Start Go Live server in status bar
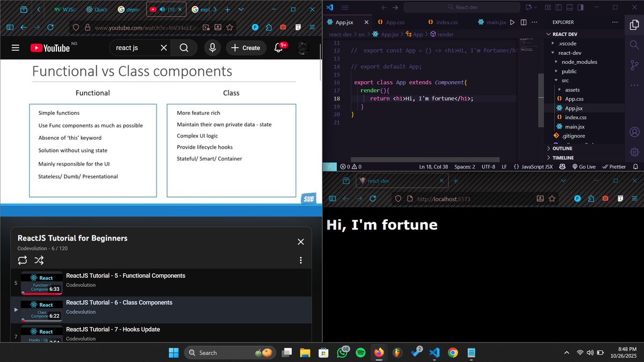Image resolution: width=644 pixels, height=362 pixels. pos(584,167)
